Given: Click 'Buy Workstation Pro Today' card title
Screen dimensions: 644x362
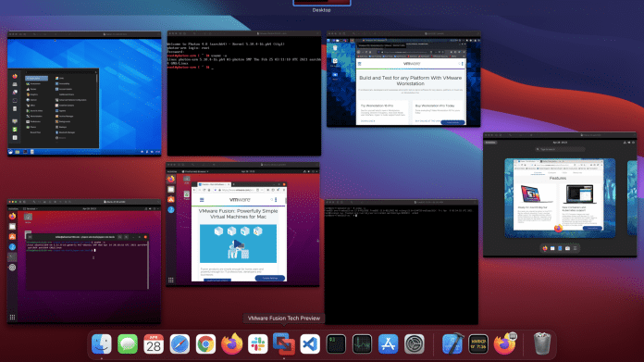Looking at the screenshot, I should (435, 106).
